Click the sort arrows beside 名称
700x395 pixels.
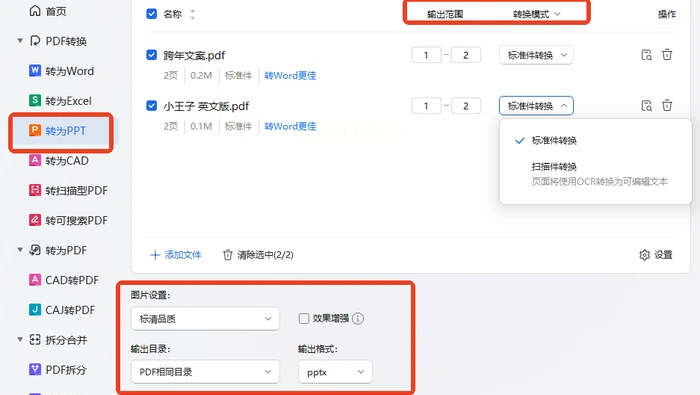tap(192, 14)
